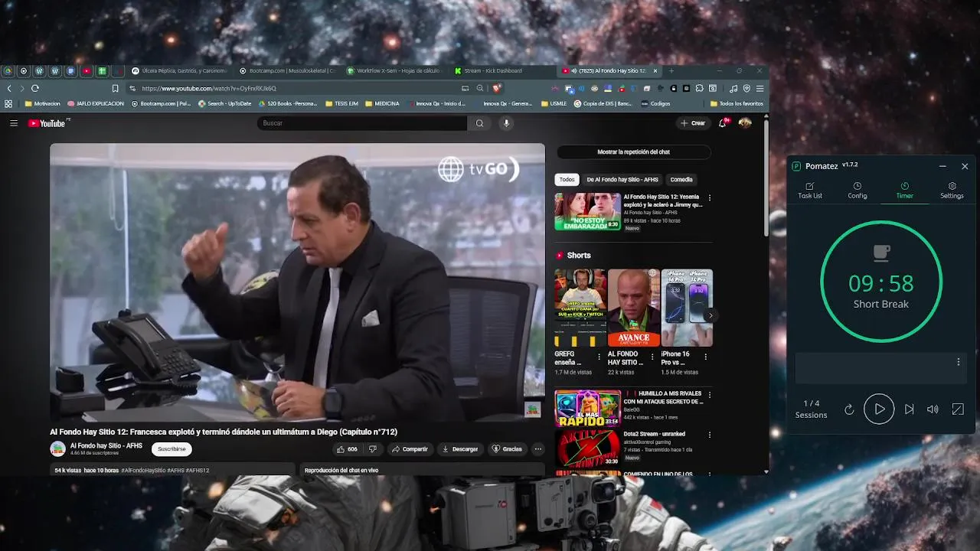The width and height of the screenshot is (980, 551).
Task: Open options for GREFG short
Action: coord(599,357)
